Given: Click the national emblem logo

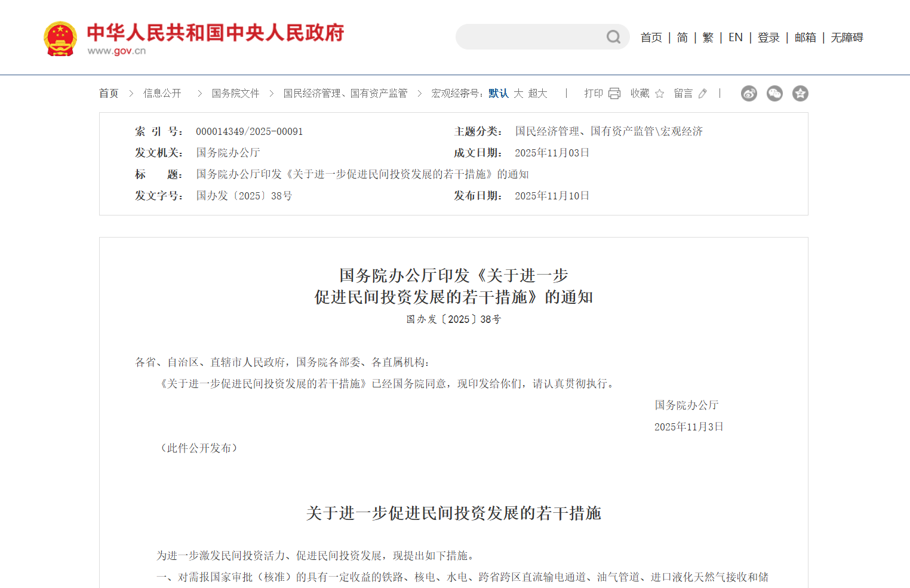Looking at the screenshot, I should (60, 39).
